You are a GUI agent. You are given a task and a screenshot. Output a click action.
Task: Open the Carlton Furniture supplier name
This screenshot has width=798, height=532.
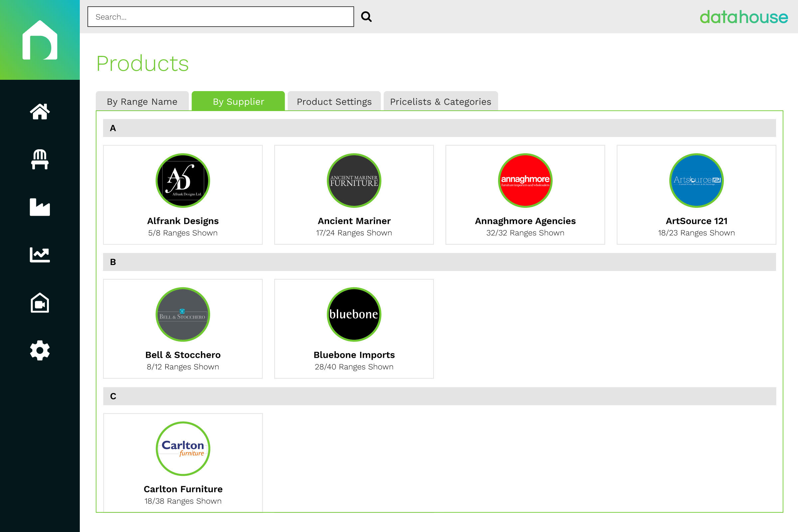tap(183, 489)
